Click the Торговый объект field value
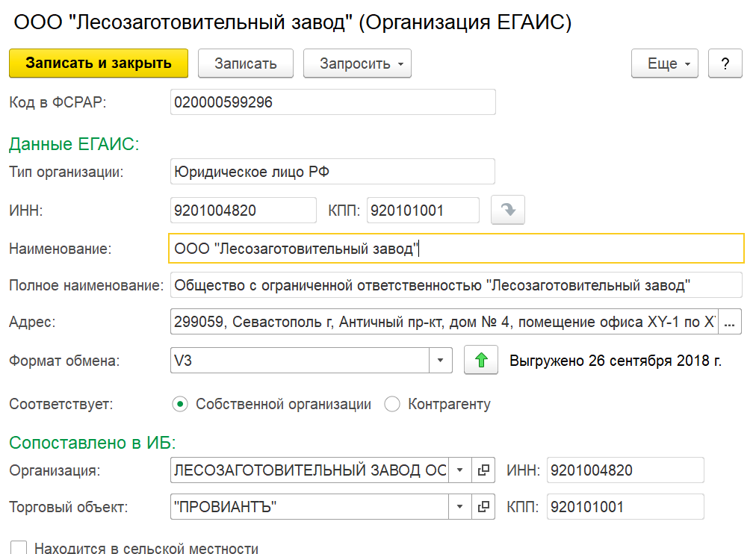 point(309,507)
